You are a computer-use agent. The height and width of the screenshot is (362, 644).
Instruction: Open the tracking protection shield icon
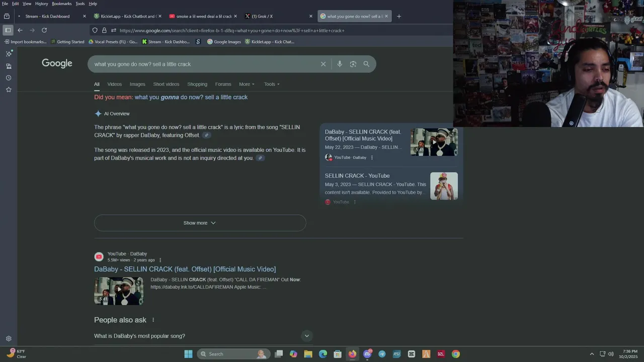tap(95, 30)
